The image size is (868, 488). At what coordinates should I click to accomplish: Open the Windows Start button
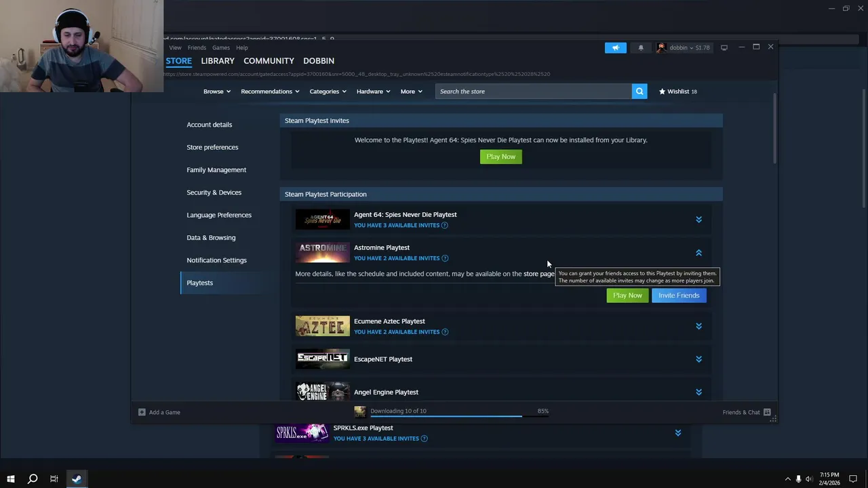click(11, 479)
